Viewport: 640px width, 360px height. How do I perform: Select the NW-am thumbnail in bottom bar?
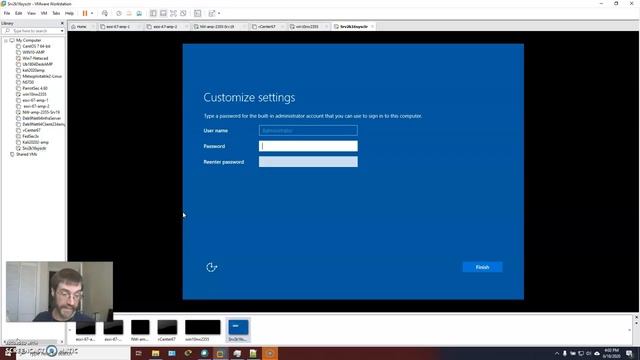140,330
